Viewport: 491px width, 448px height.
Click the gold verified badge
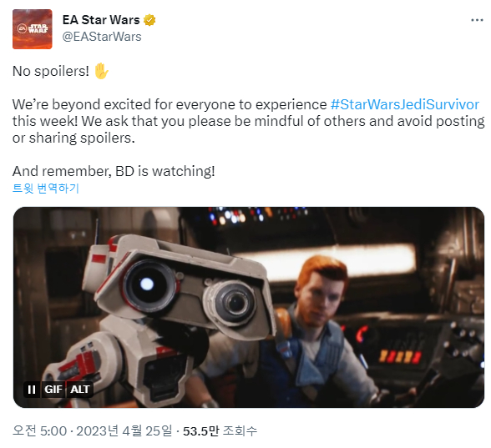(x=149, y=20)
